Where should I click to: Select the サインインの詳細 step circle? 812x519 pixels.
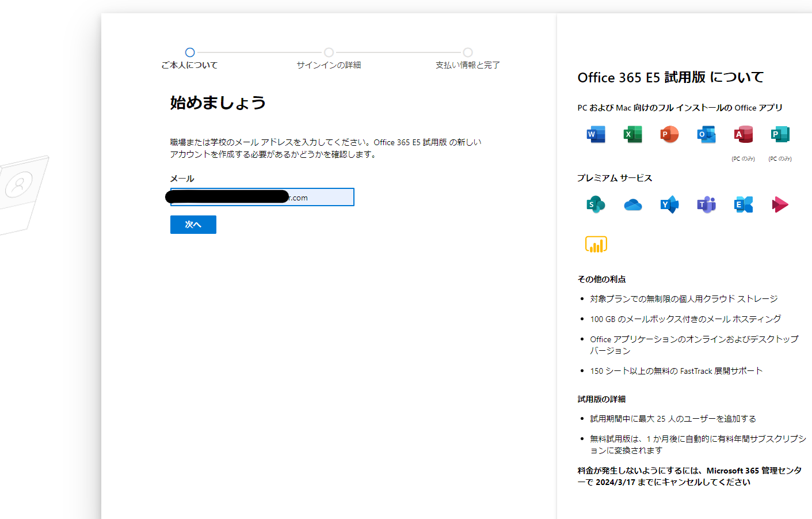click(x=329, y=52)
